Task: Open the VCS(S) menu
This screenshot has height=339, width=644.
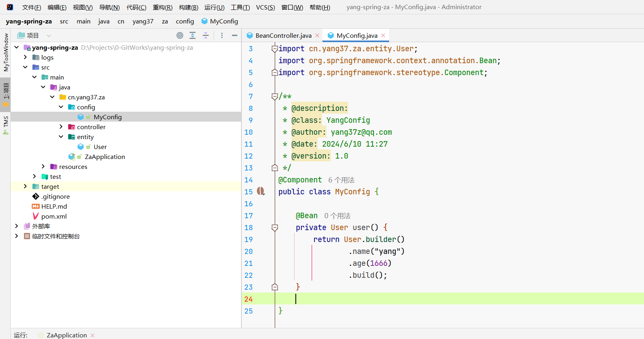Action: point(265,7)
